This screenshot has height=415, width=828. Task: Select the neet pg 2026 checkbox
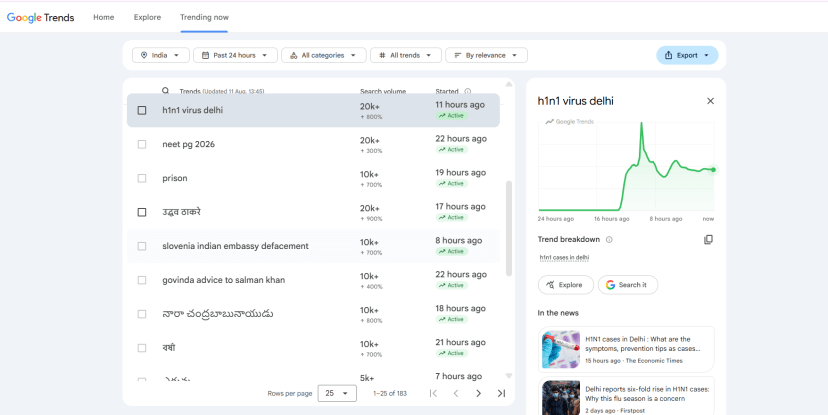click(x=142, y=144)
